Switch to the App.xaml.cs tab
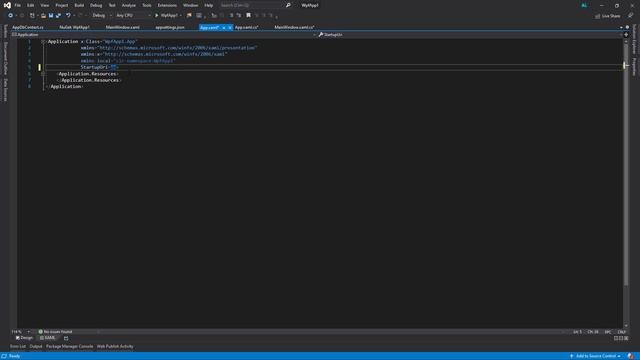Image resolution: width=640 pixels, height=360 pixels. [x=247, y=27]
